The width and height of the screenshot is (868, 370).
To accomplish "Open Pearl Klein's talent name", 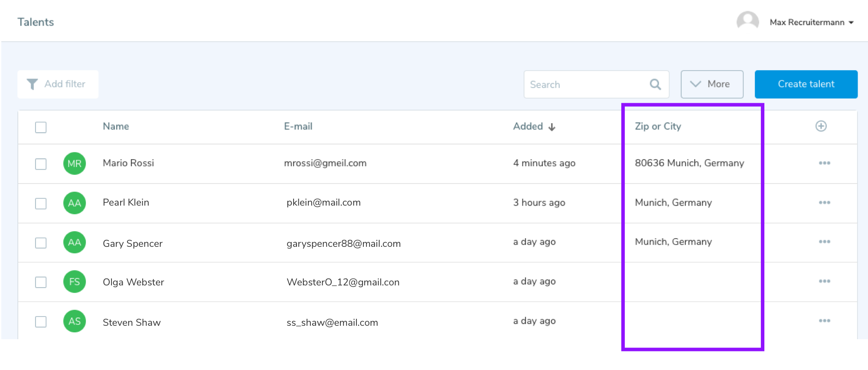I will (x=126, y=203).
